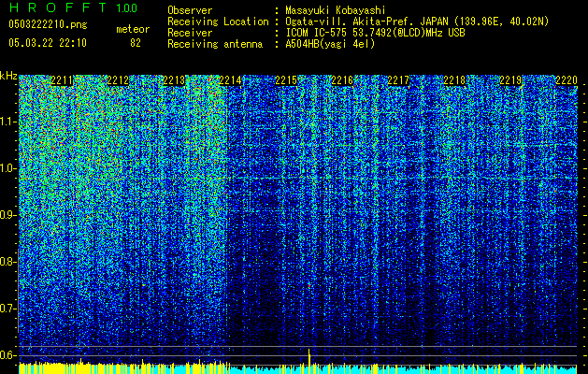588x374 pixels.
Task: Click the 2220 time marker
Action: point(566,80)
